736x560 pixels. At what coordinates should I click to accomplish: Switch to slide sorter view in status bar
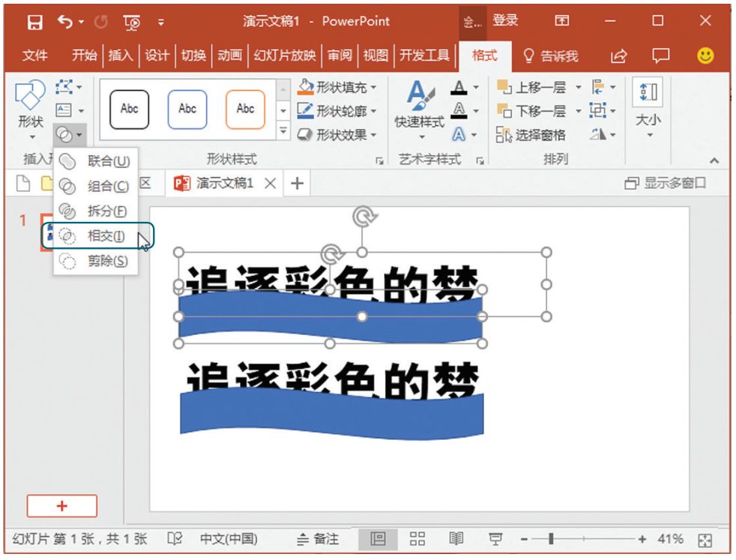[417, 538]
